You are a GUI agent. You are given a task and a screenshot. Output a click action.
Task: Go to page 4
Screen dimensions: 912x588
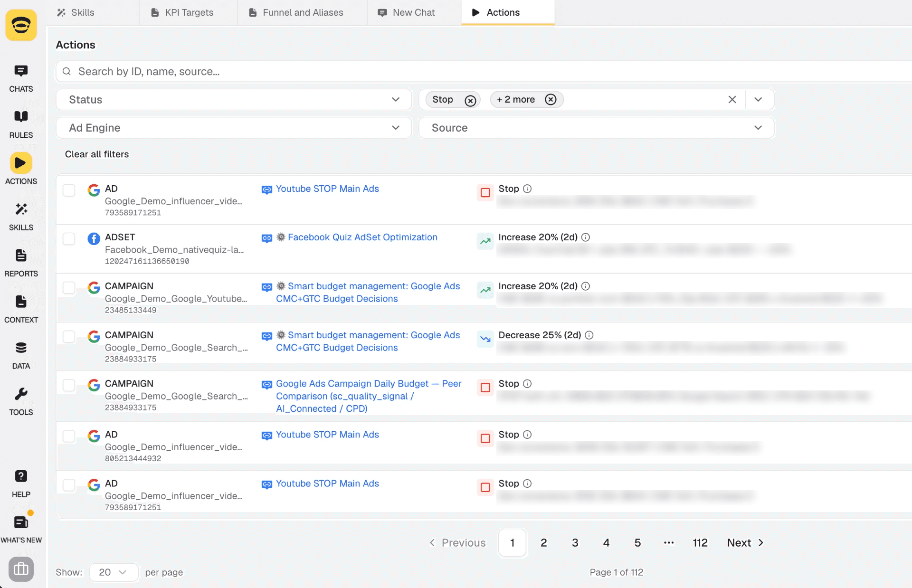click(607, 542)
